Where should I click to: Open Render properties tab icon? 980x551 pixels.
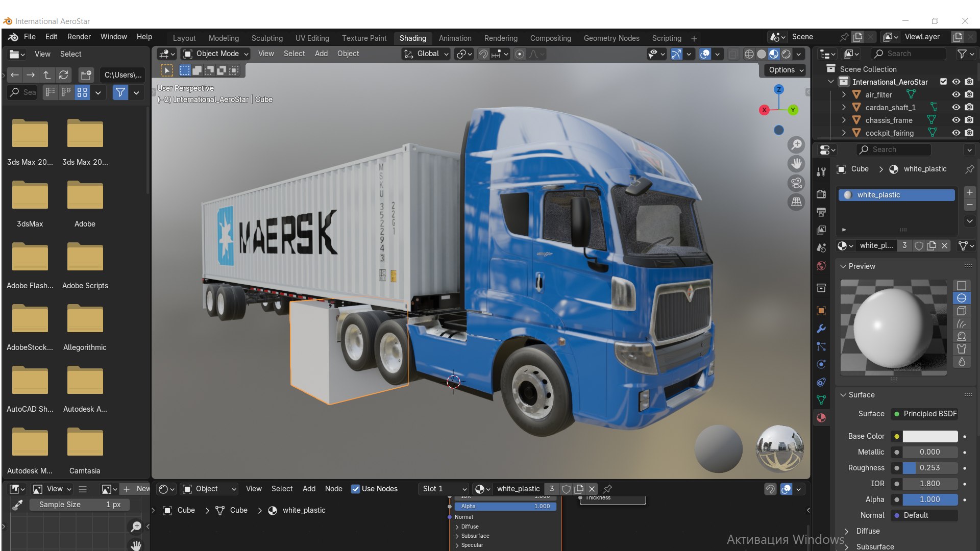(x=821, y=194)
